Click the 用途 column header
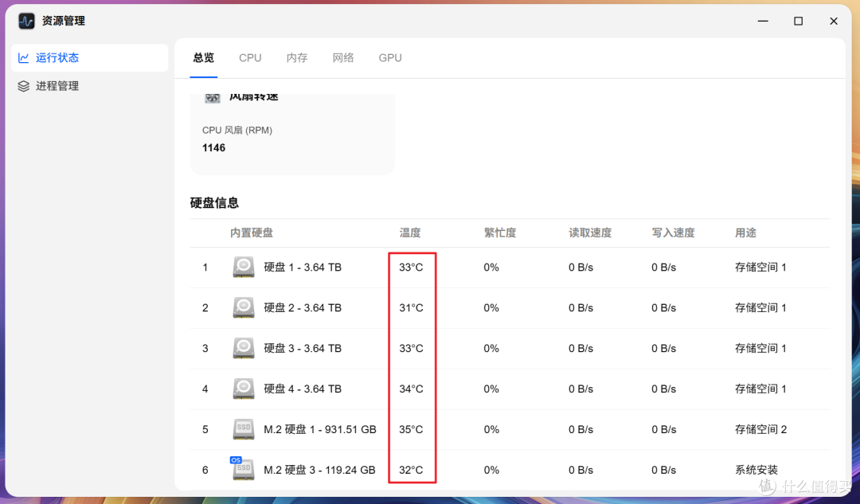 point(745,232)
